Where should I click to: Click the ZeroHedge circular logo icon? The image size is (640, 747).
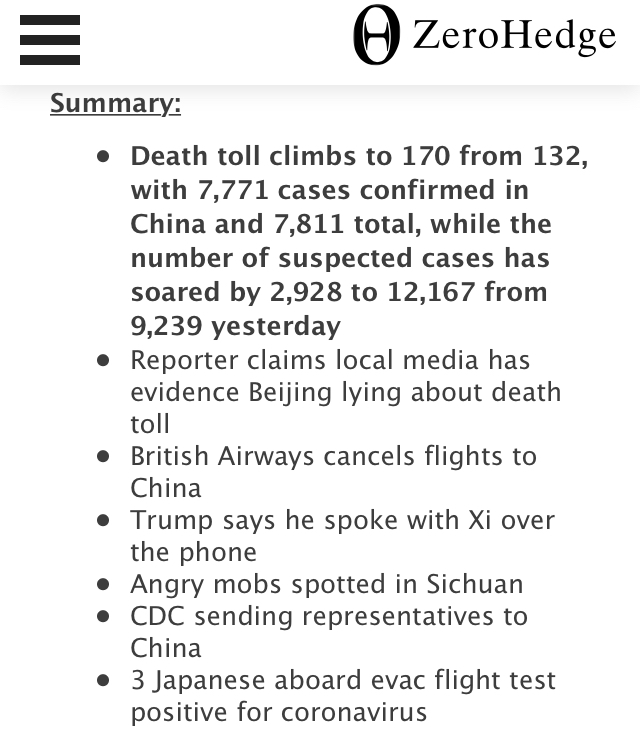point(376,35)
